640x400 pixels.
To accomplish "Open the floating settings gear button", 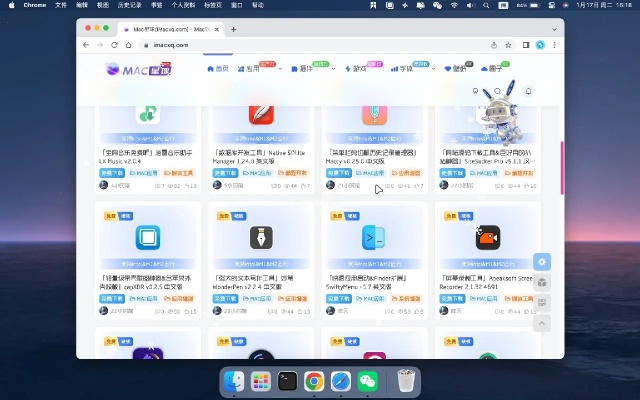I will 542,261.
